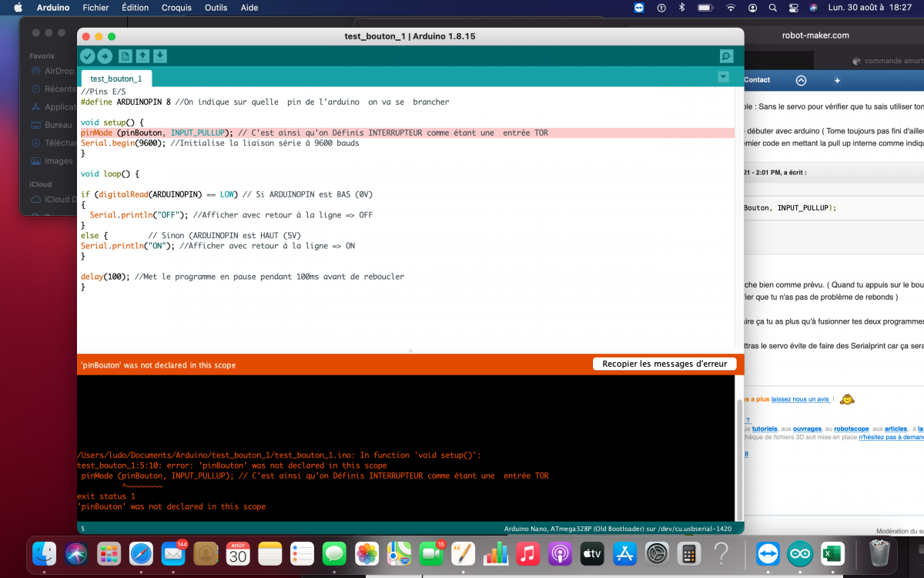
Task: Follow the 'laissez nous un avis' link
Action: pos(801,399)
